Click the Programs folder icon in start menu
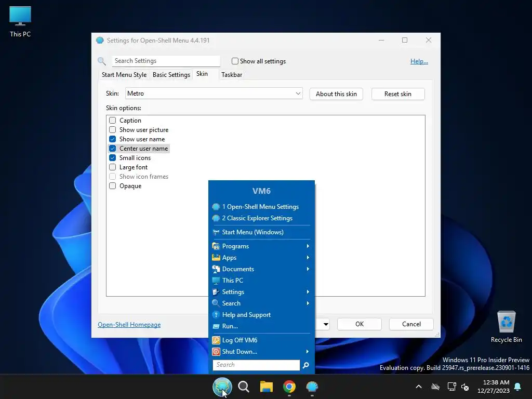 click(x=216, y=246)
